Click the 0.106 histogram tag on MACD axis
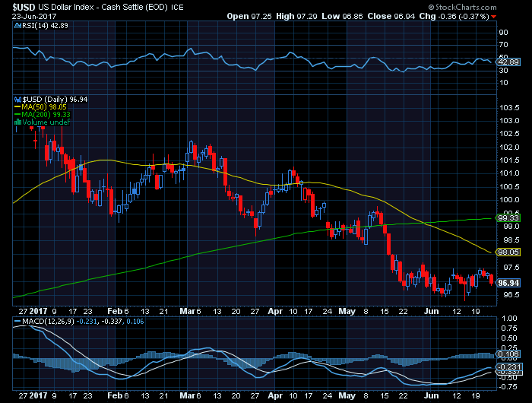532x403 pixels. click(x=508, y=354)
